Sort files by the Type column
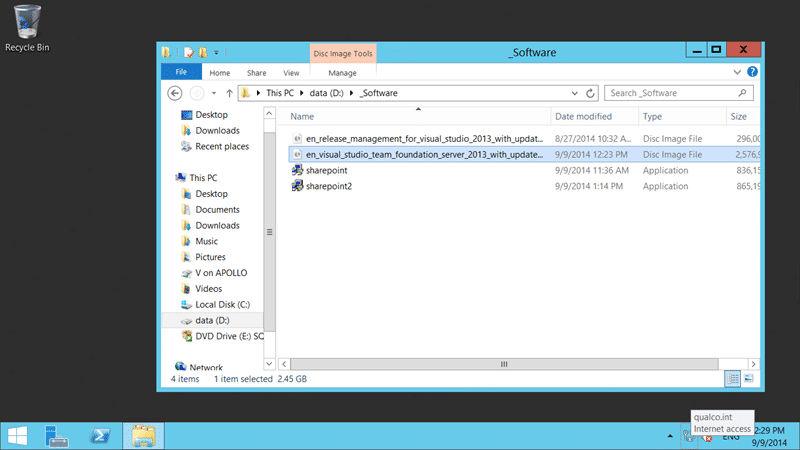The height and width of the screenshot is (450, 800). click(682, 116)
